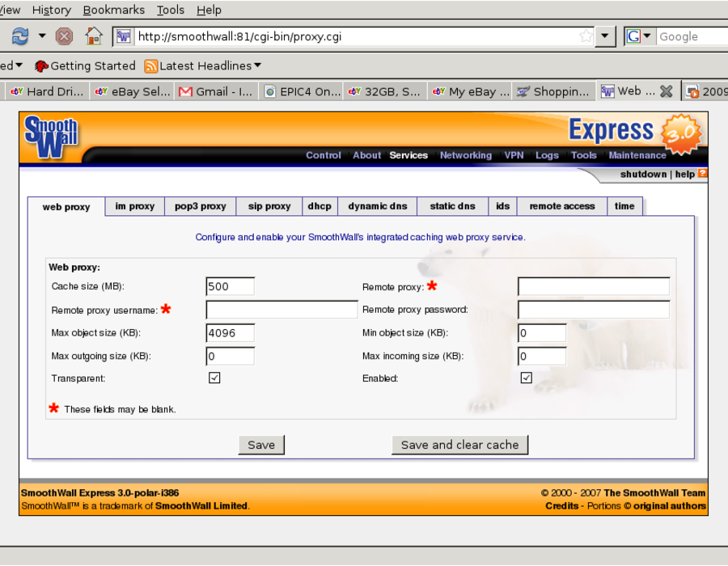Viewport: 728px width, 566px height.
Task: Open the Tools section in SmoothWall
Action: 583,155
